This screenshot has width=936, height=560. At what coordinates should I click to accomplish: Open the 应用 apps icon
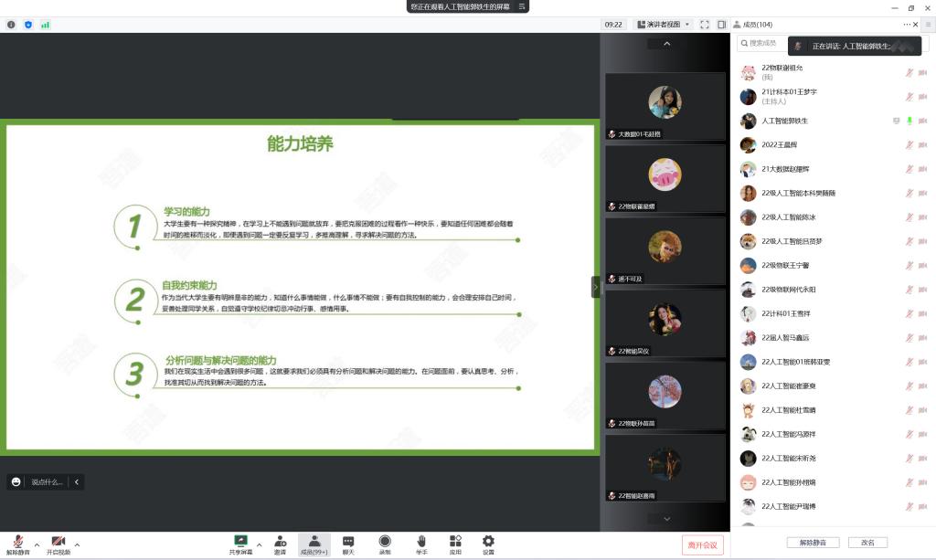coord(455,541)
